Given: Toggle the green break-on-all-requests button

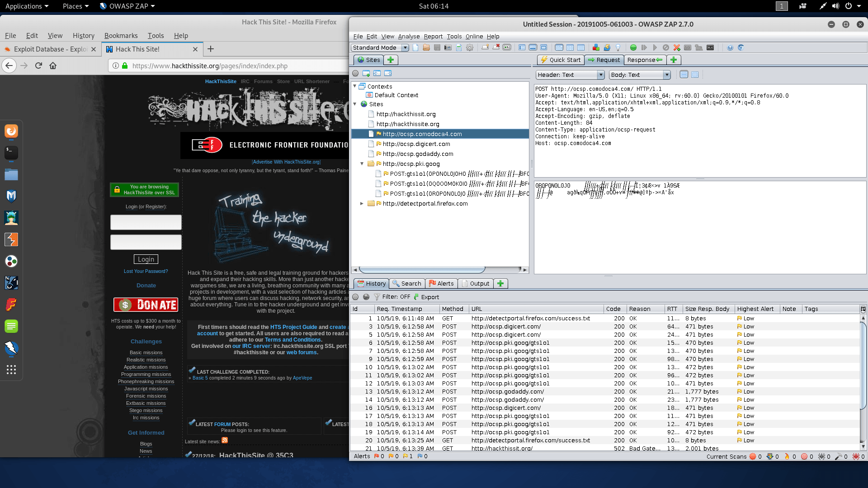Looking at the screenshot, I should coord(633,47).
